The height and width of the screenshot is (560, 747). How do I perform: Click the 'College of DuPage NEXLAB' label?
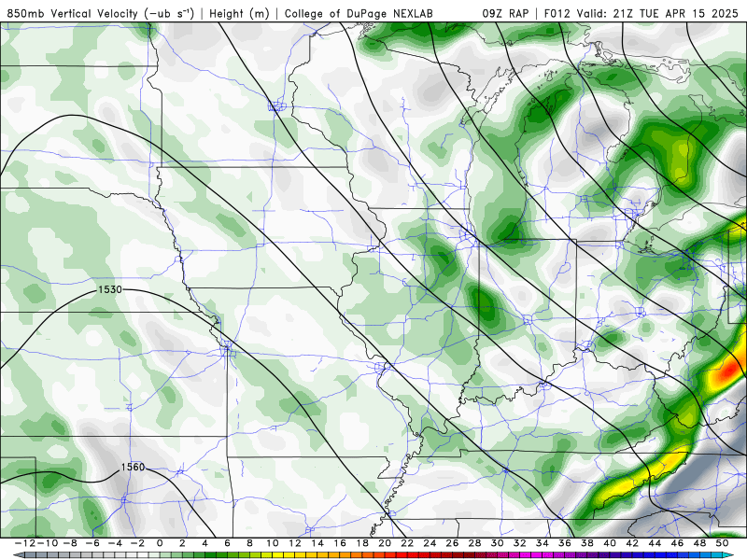click(359, 13)
